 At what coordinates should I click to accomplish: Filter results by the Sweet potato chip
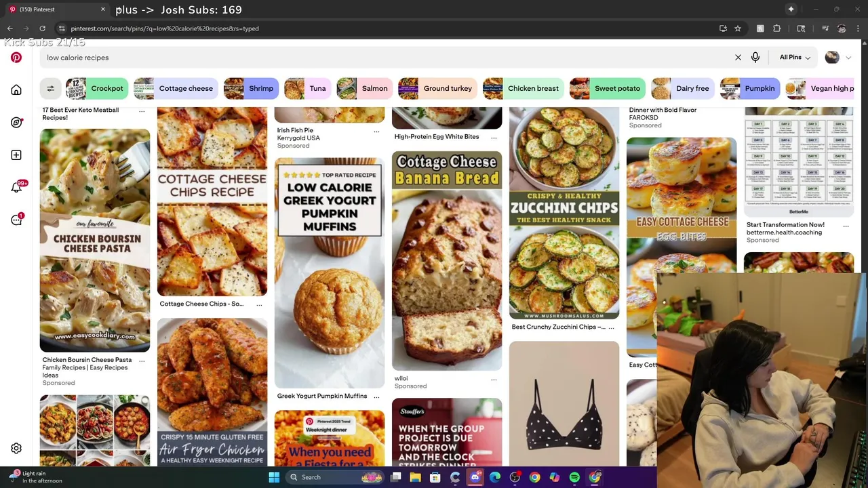point(607,88)
